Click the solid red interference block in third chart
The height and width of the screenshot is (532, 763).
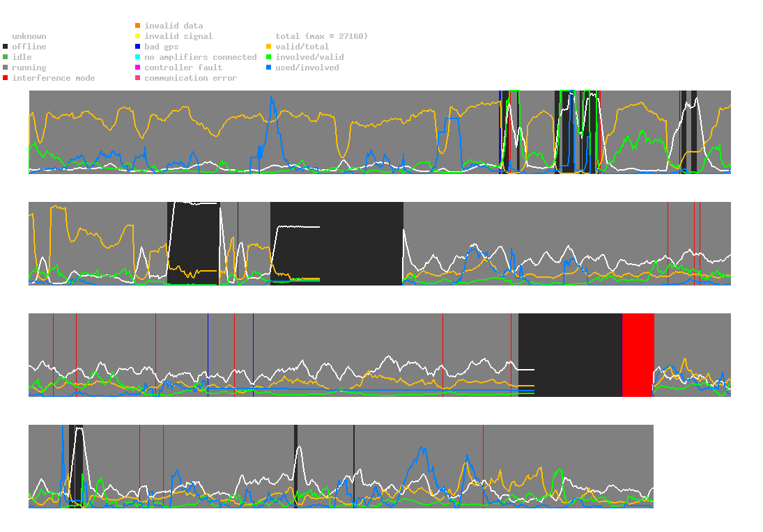pos(638,355)
